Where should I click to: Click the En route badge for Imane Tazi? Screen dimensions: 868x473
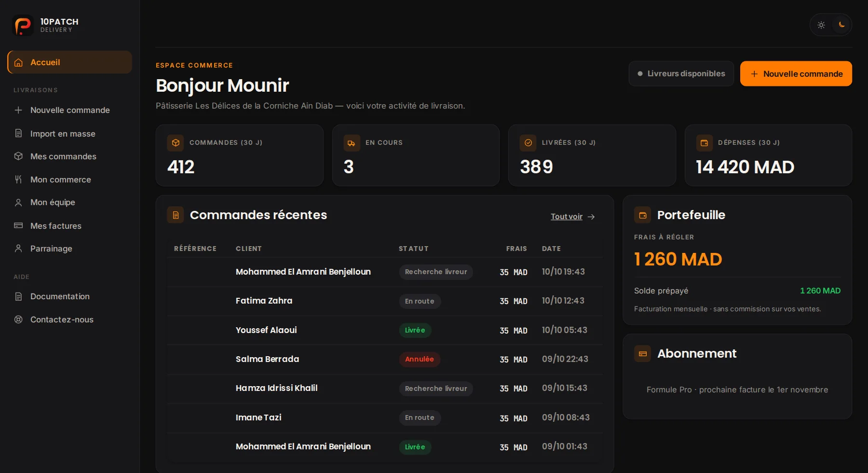click(x=420, y=417)
